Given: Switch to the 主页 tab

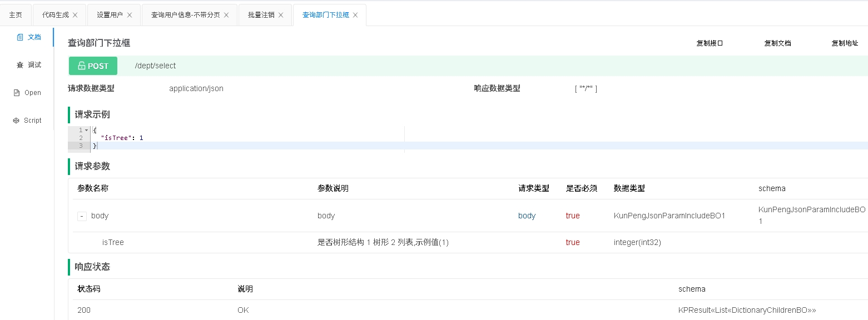Looking at the screenshot, I should (16, 15).
